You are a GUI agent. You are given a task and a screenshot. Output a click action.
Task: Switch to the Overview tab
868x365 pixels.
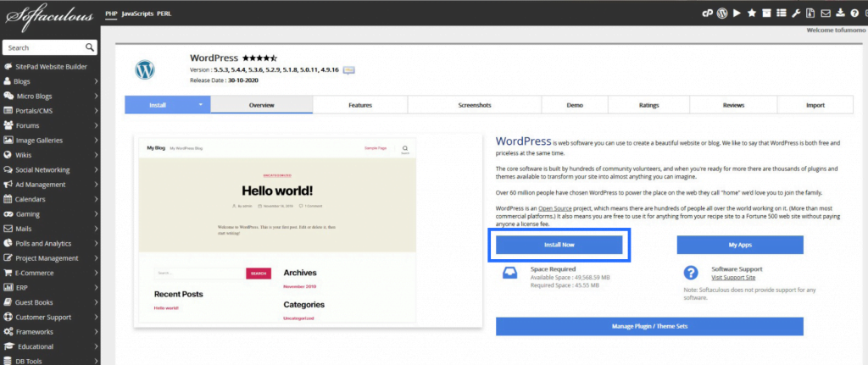coord(262,104)
